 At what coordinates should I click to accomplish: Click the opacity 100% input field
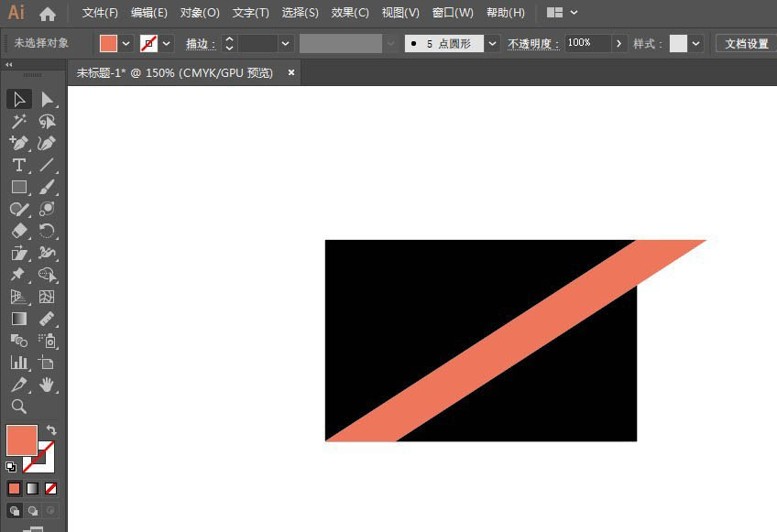click(x=587, y=44)
